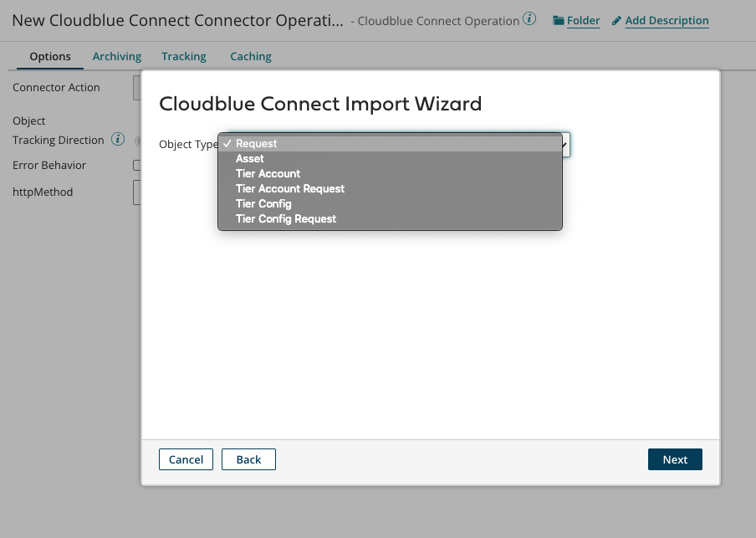Screen dimensions: 756x538
Task: Click the Folder icon in header
Action: tap(559, 21)
